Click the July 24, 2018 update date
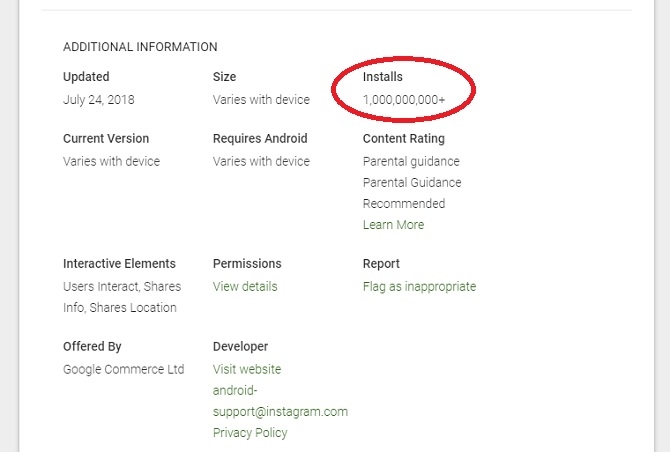Image resolution: width=670 pixels, height=452 pixels. click(98, 100)
